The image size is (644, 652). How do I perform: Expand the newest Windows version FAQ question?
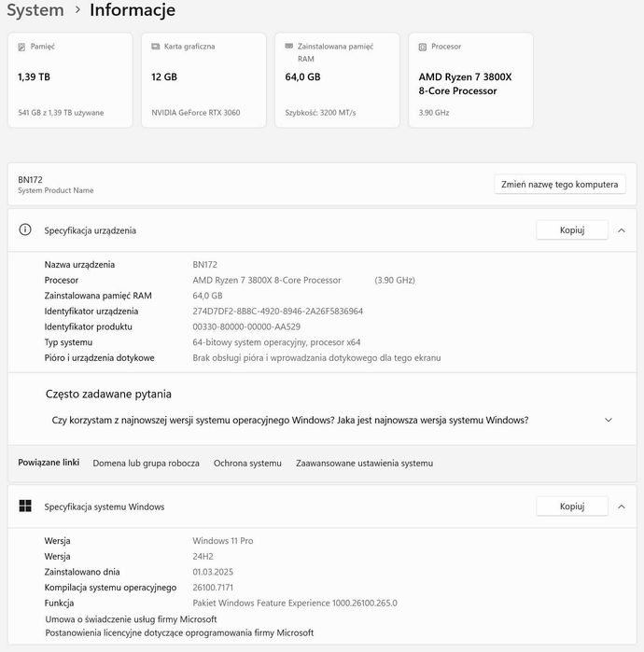coord(609,420)
